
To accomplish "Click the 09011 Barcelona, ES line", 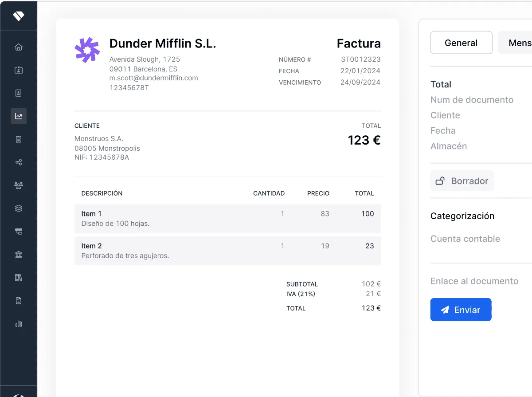I will (x=143, y=69).
